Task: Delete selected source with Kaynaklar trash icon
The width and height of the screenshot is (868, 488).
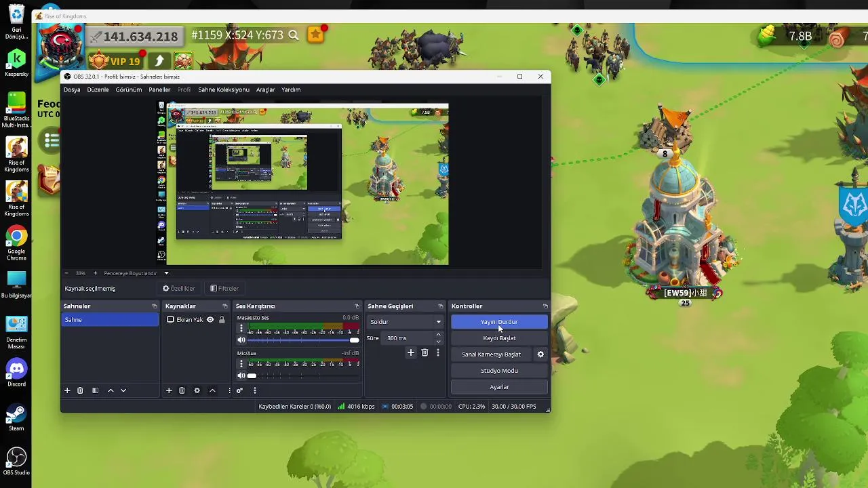Action: pos(182,390)
